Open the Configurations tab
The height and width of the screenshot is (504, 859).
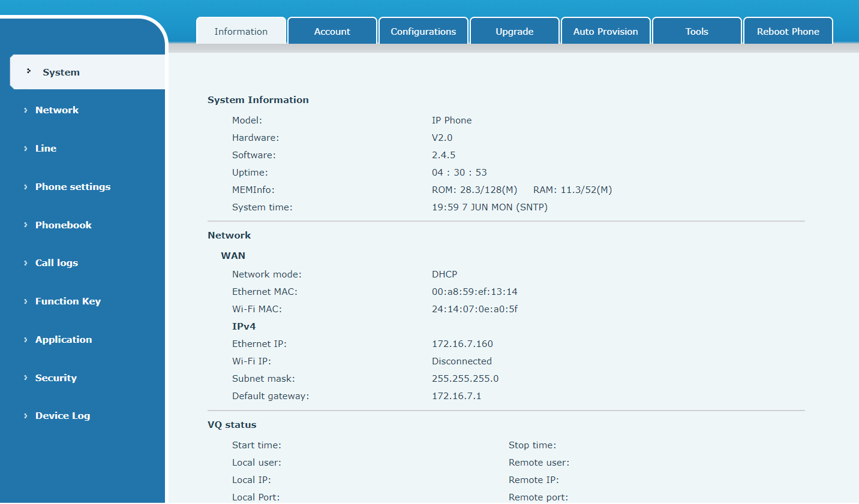pos(423,31)
